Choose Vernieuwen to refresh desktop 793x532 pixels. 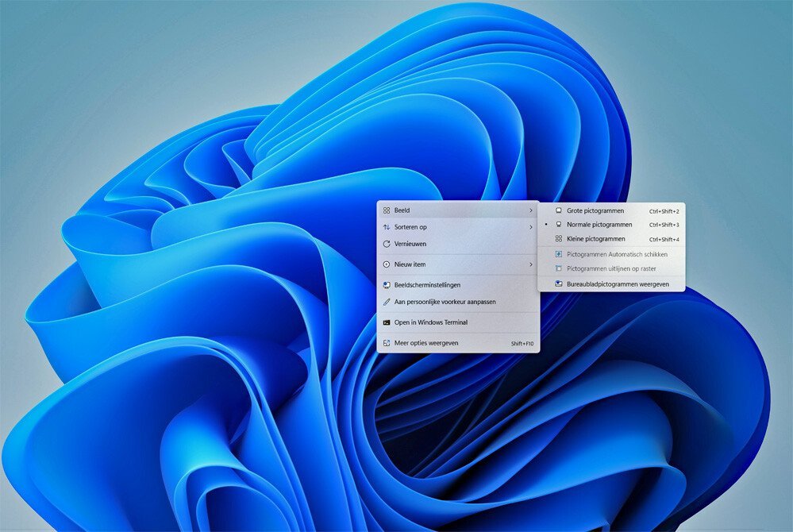click(x=458, y=244)
